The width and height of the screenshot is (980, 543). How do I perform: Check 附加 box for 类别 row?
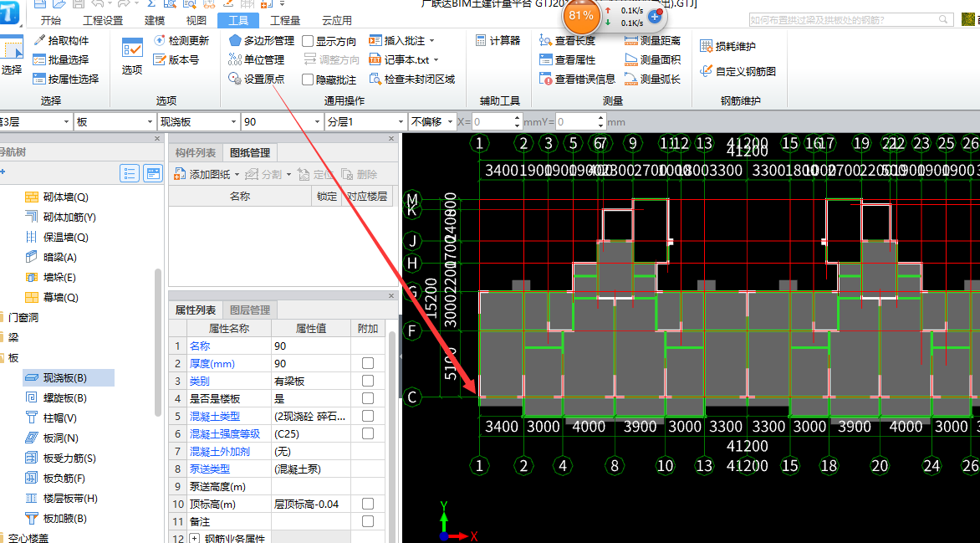(x=368, y=381)
